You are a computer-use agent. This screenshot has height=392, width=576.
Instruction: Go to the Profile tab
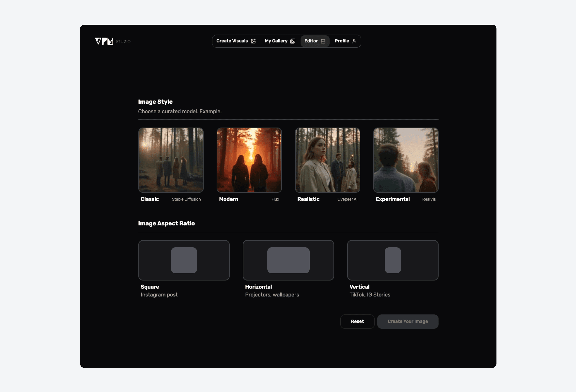[342, 41]
